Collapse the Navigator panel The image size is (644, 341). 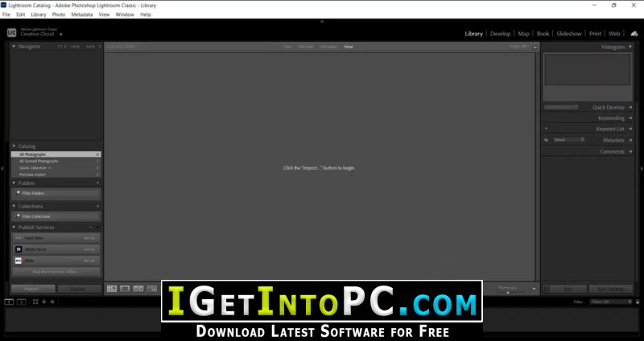pos(14,47)
